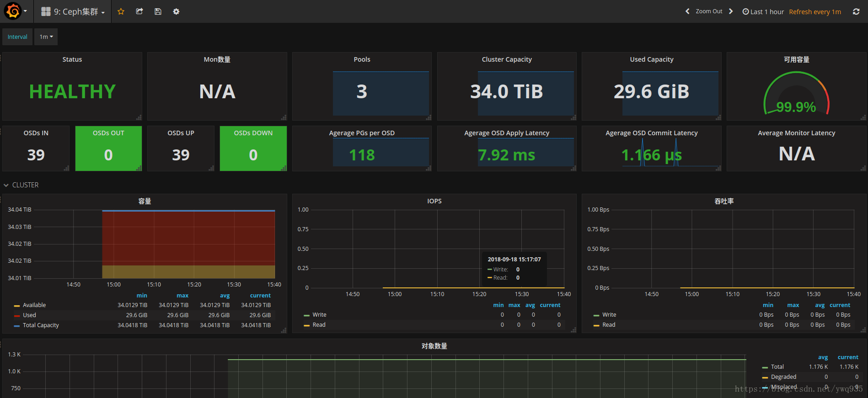Click the 吞吐率 graph panel title
Image resolution: width=868 pixels, height=398 pixels.
click(724, 201)
